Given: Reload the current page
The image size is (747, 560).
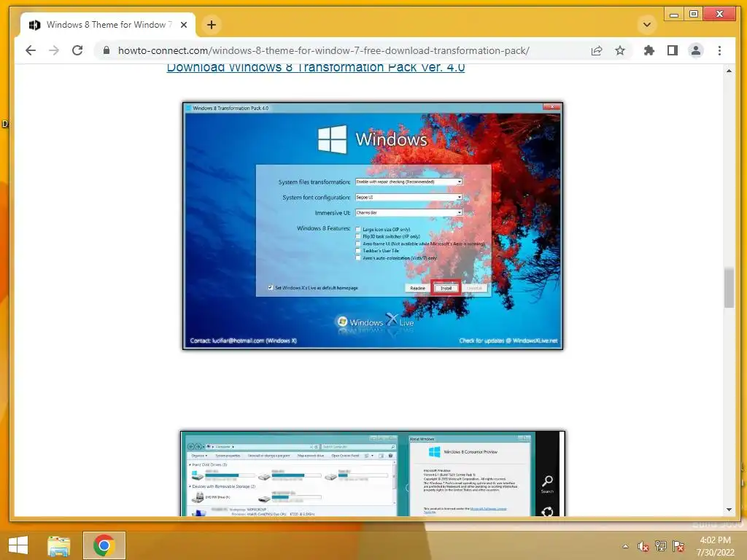Looking at the screenshot, I should [77, 50].
